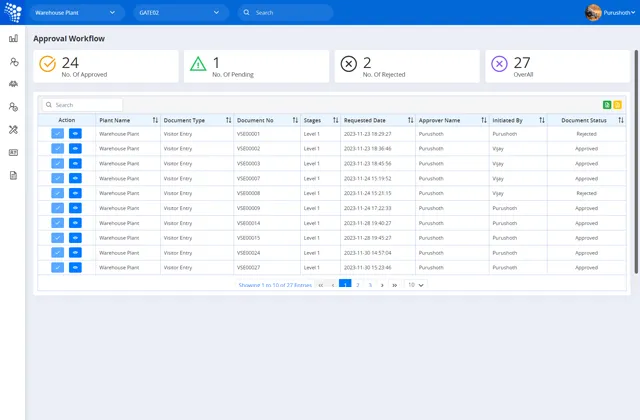Go to page 2 of table

[x=358, y=285]
